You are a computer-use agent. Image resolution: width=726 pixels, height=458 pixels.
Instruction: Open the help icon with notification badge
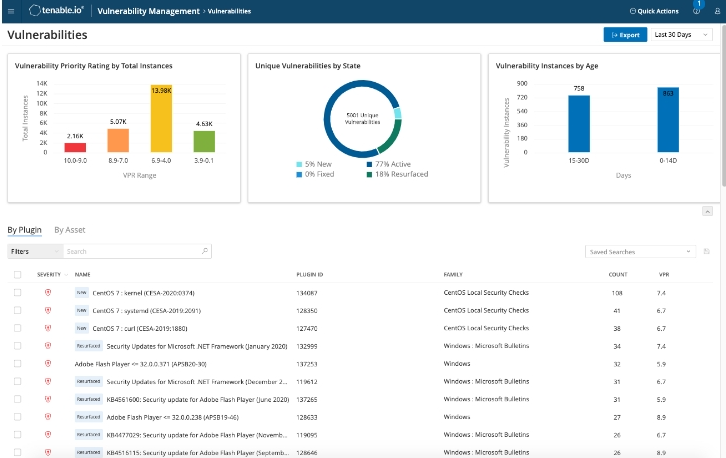696,11
